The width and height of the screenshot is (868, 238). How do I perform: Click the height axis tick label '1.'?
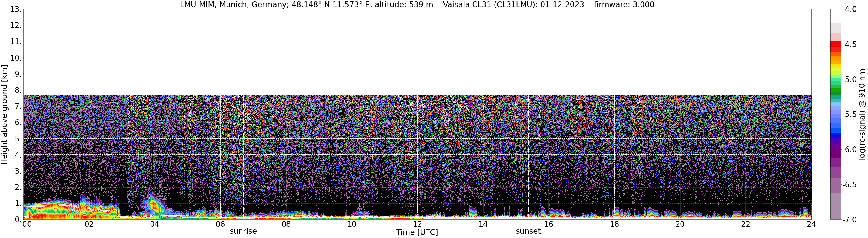(18, 204)
